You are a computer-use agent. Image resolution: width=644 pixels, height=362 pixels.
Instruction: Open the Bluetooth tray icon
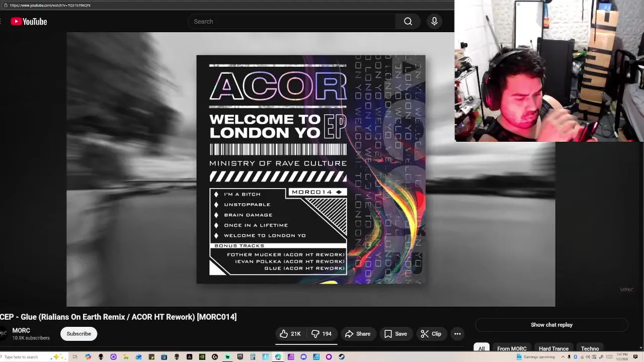[575, 357]
